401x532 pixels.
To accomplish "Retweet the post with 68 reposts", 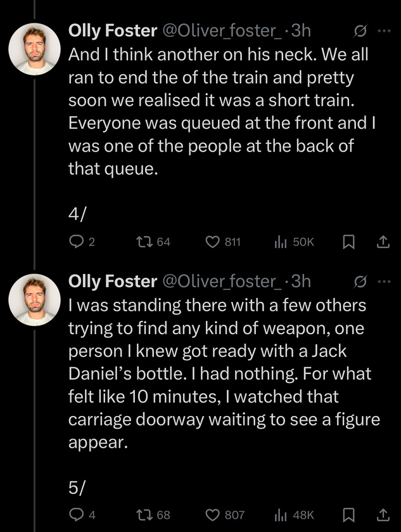I will (144, 515).
